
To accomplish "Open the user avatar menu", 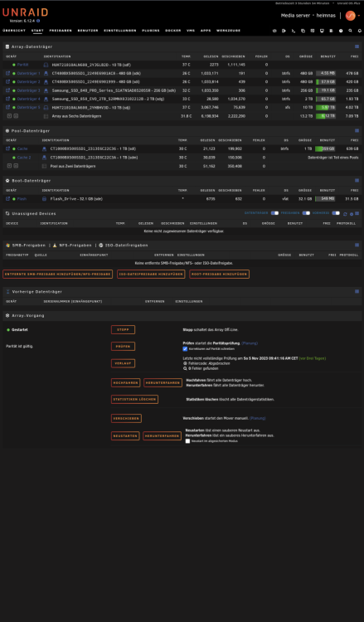I will [350, 16].
